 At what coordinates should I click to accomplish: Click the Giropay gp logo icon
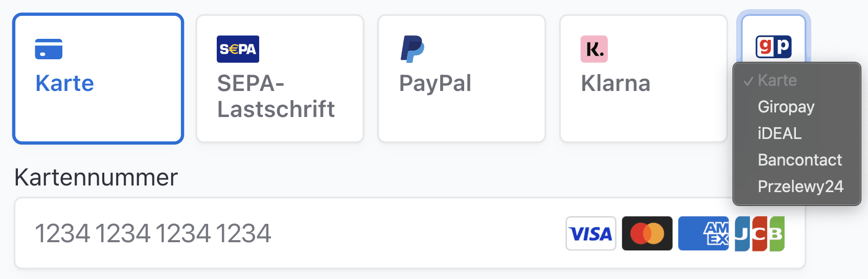point(773,47)
